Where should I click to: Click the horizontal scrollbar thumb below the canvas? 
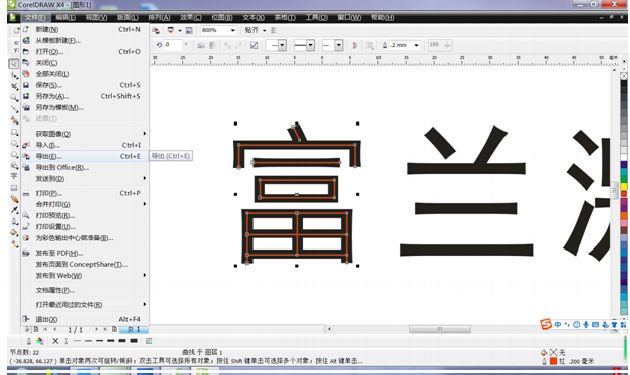pyautogui.click(x=440, y=329)
